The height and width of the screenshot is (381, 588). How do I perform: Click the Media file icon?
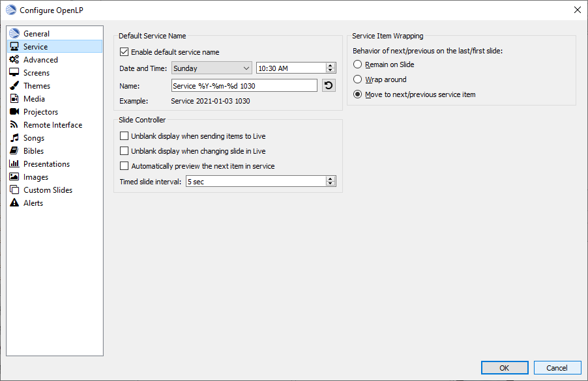tap(14, 98)
